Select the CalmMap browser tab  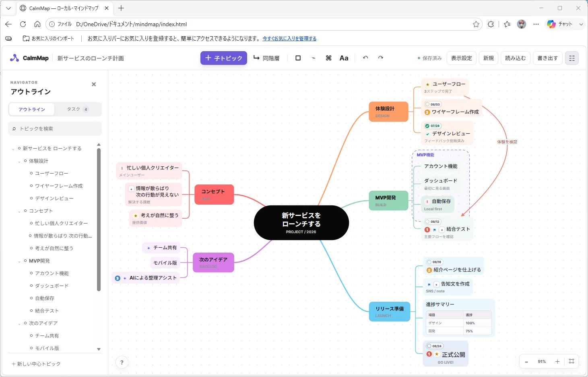pos(64,8)
